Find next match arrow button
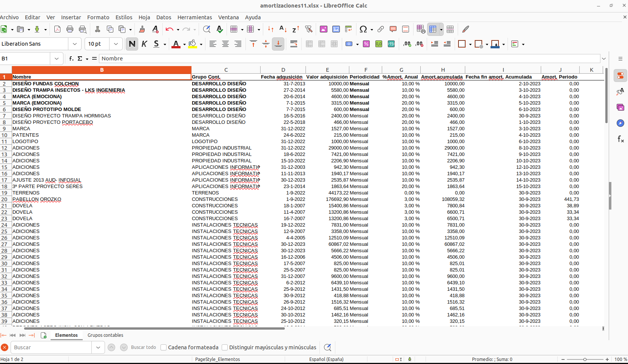 [124, 347]
